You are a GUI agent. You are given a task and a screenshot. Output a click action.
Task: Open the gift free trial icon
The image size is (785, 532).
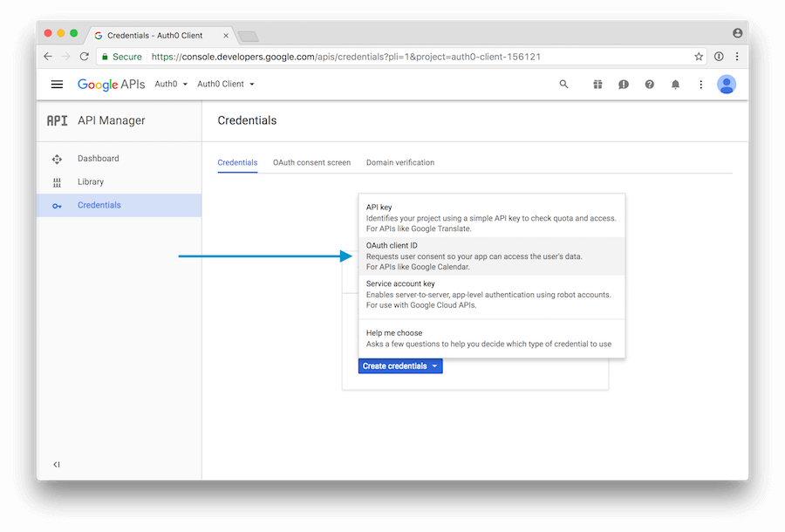597,84
